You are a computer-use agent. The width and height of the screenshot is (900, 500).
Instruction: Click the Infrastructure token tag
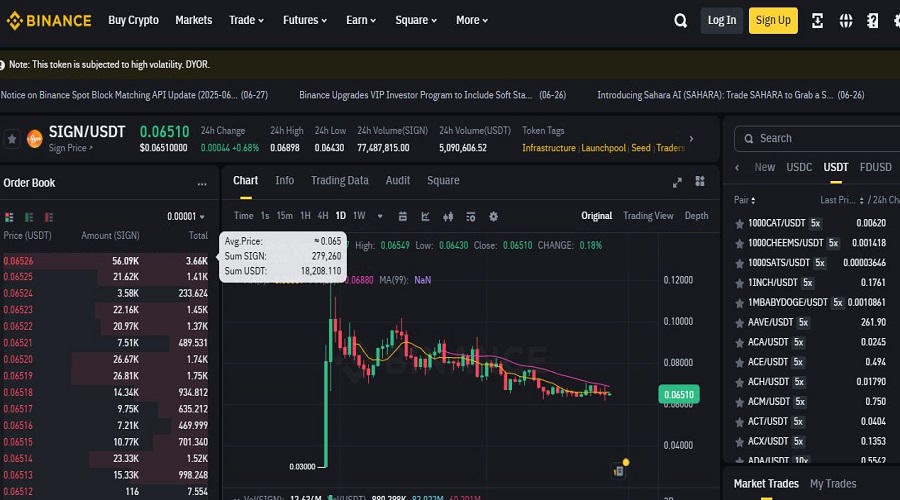tap(548, 148)
